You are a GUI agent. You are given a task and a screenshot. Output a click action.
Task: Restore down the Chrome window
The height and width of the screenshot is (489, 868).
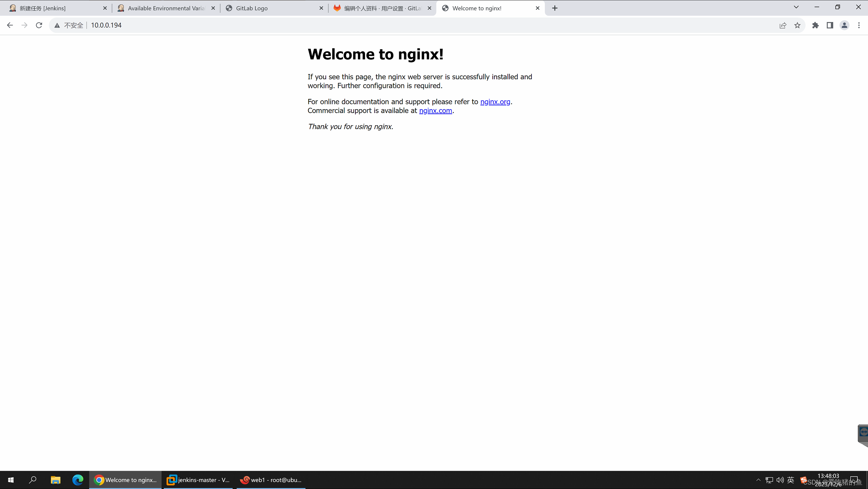pos(838,7)
